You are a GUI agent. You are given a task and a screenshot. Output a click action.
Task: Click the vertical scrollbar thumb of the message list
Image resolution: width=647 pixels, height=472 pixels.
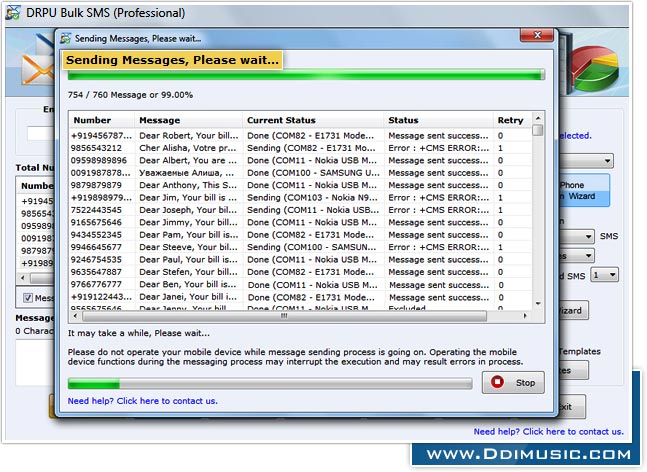point(538,130)
